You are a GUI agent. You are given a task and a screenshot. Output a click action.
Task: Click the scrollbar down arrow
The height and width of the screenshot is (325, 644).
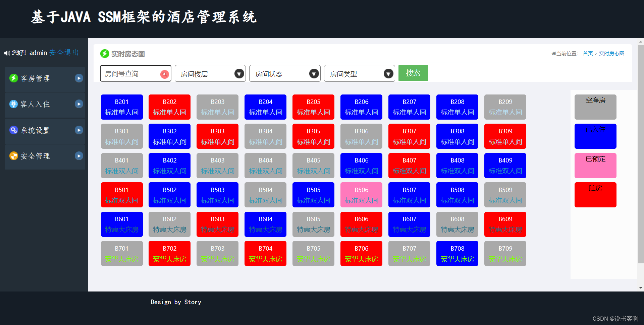641,288
